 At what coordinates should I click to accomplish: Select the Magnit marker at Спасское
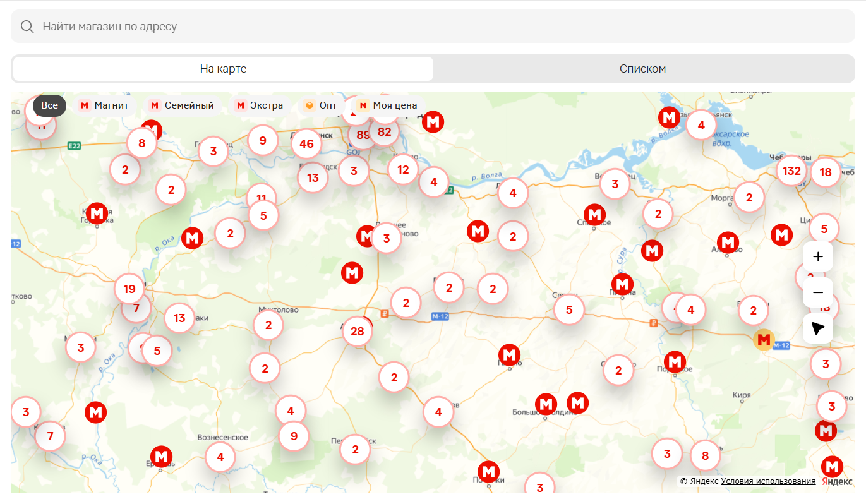594,215
